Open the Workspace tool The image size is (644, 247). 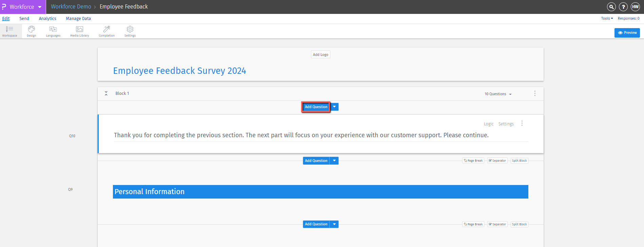tap(9, 31)
